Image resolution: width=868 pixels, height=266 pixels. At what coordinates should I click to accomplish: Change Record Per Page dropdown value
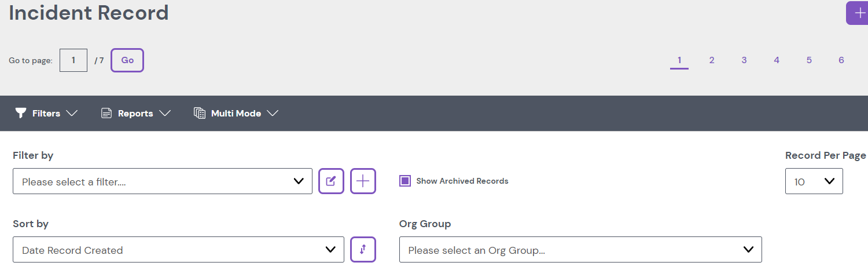[x=814, y=181]
